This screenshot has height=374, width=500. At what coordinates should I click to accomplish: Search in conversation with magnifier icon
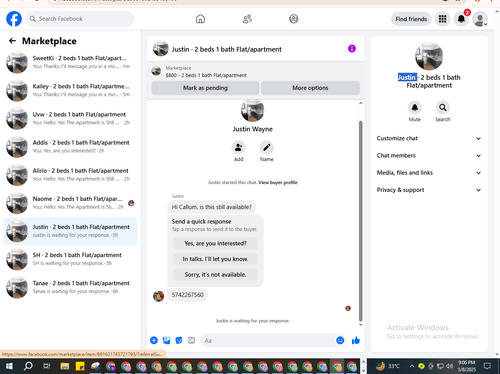(443, 107)
